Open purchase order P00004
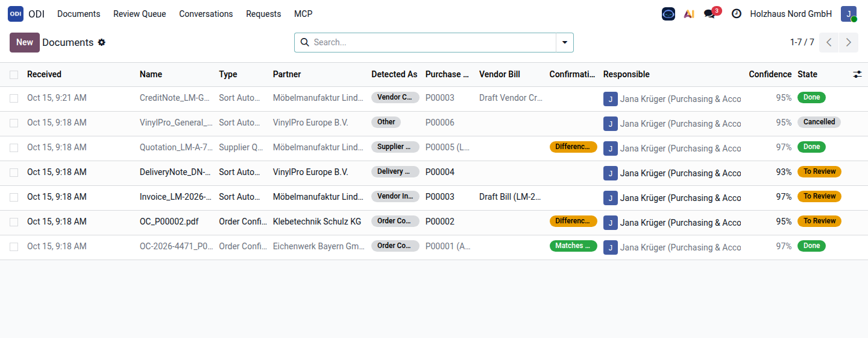The height and width of the screenshot is (338, 868). point(440,172)
